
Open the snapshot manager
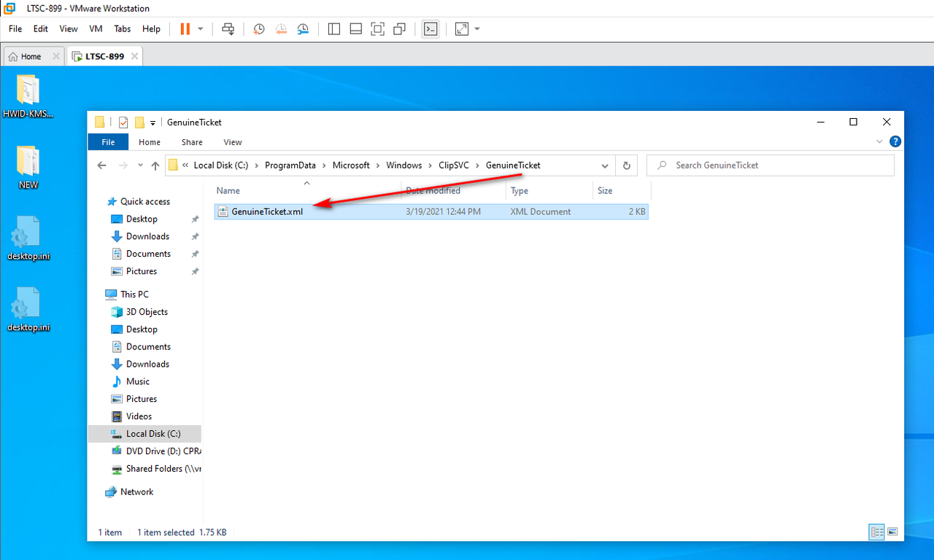click(x=303, y=29)
